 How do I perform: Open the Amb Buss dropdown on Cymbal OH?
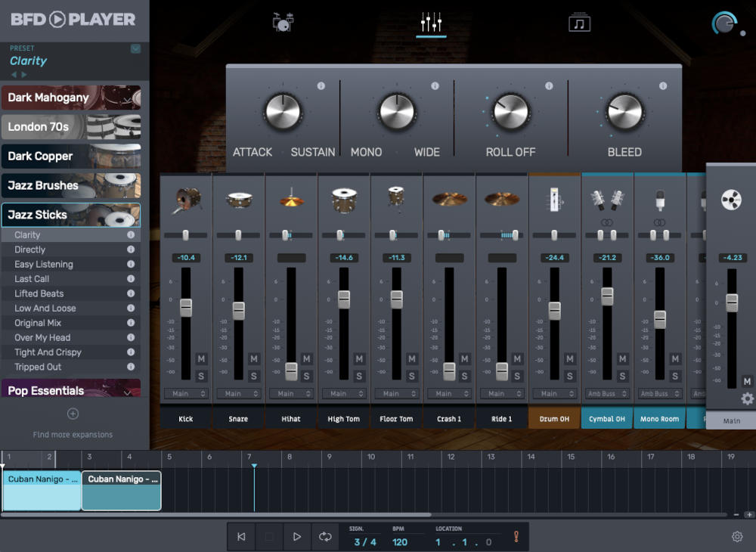606,393
